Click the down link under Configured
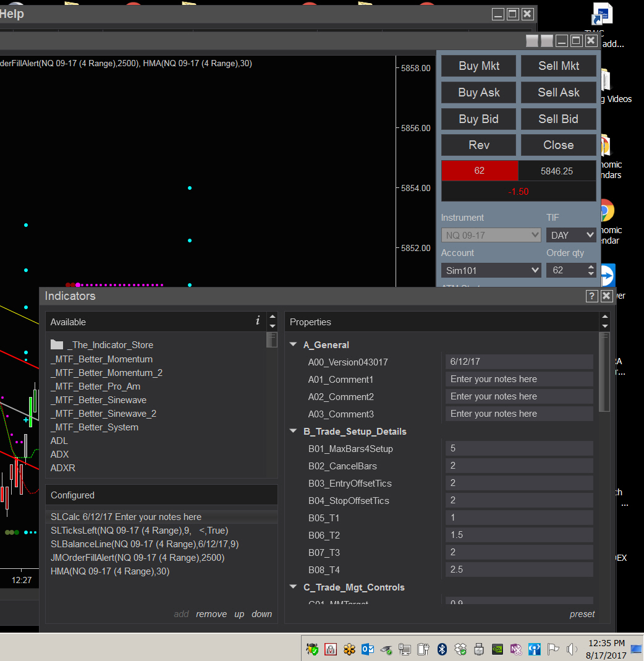 tap(261, 614)
